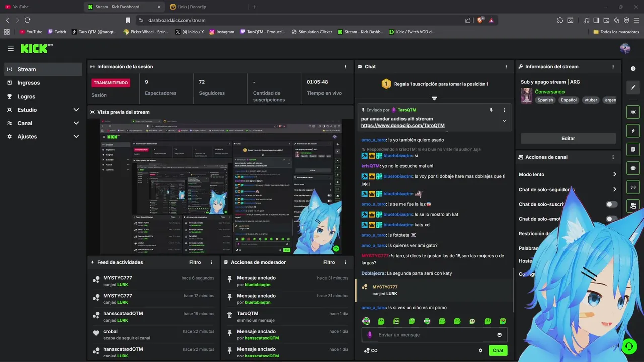Screen dimensions: 644x362
Task: Open Feed de actividades three-dot menu
Action: (211, 262)
